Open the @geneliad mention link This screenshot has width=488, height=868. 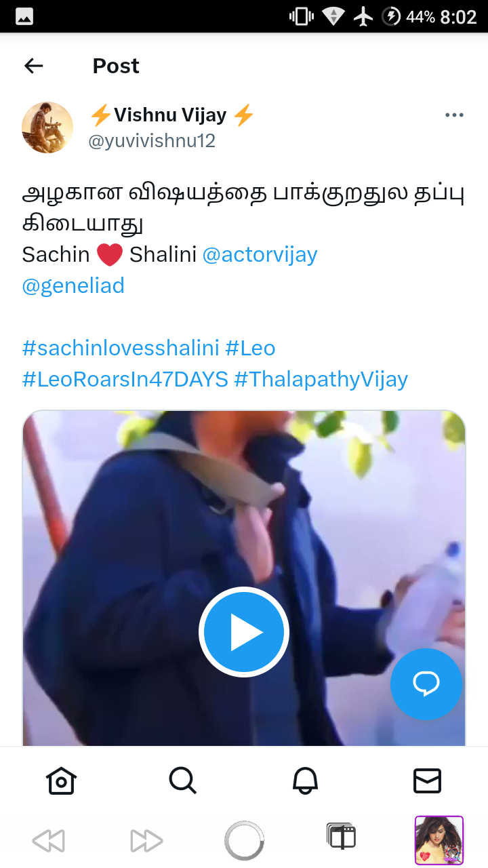73,285
